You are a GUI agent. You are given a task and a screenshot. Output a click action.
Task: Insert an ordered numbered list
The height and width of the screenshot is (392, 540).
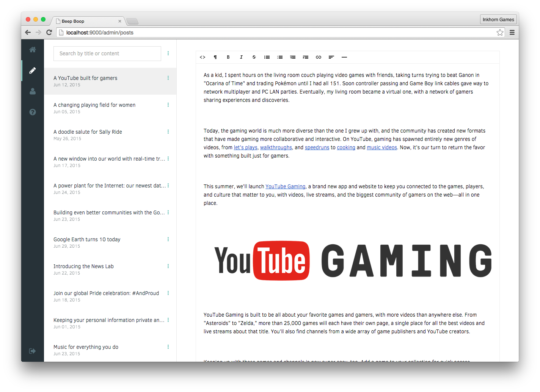280,57
